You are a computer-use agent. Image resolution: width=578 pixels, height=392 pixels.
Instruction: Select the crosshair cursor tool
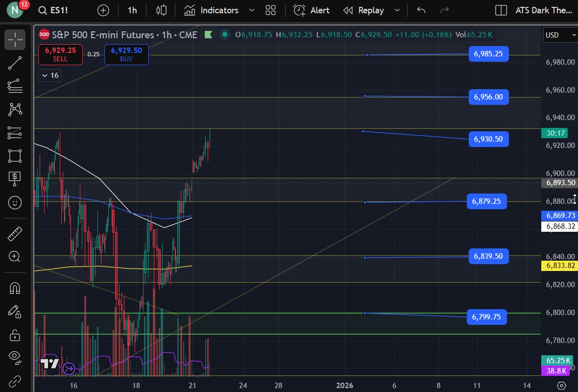pos(15,40)
